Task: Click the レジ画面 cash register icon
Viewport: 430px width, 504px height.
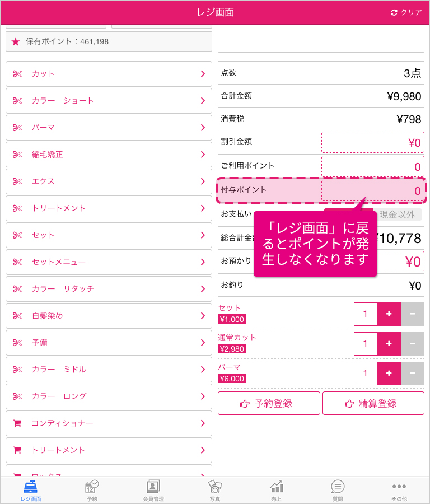Action: [31, 487]
